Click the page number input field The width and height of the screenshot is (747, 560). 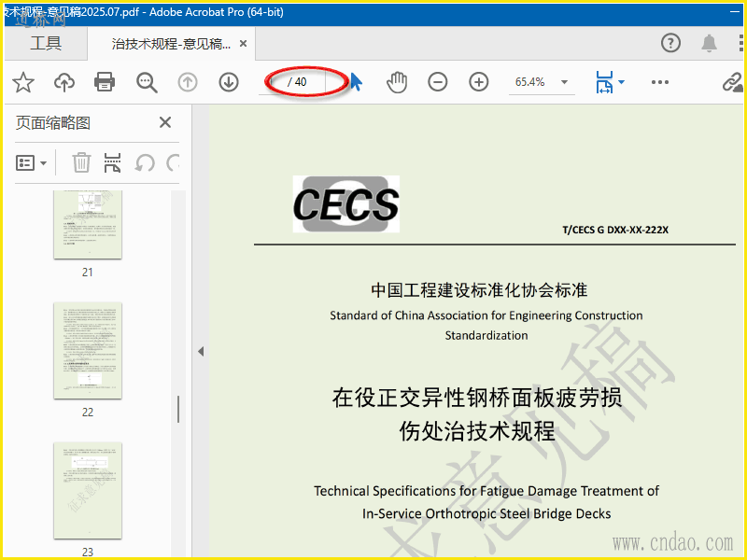pyautogui.click(x=274, y=82)
